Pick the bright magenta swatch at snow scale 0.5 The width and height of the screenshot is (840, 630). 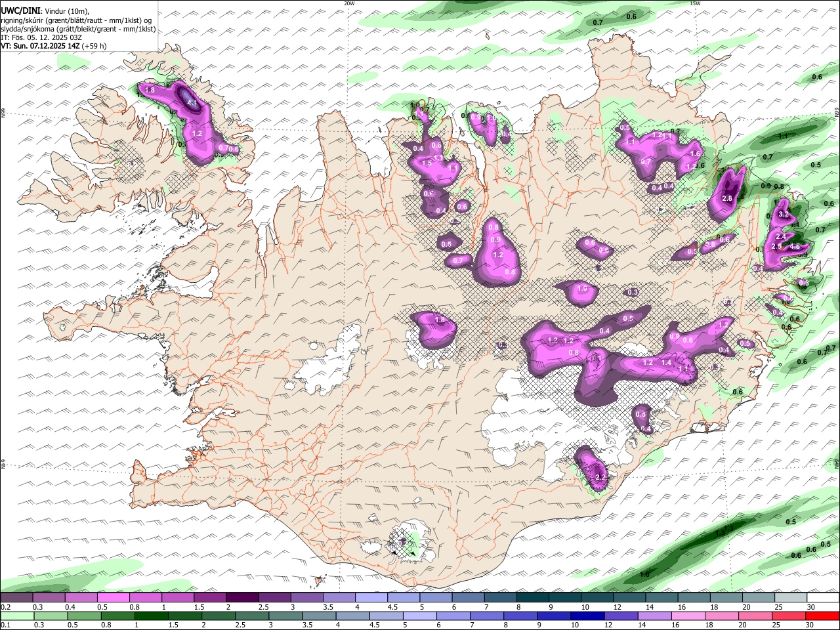pos(113,597)
